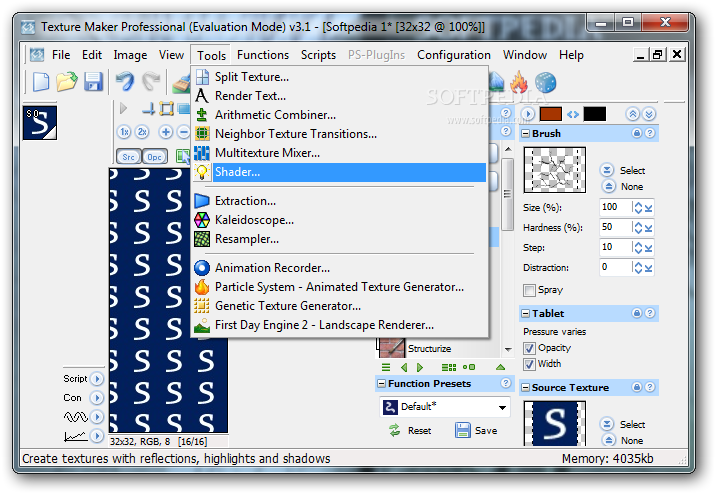Click the flame toolbar icon
This screenshot has height=494, width=716.
click(x=519, y=82)
